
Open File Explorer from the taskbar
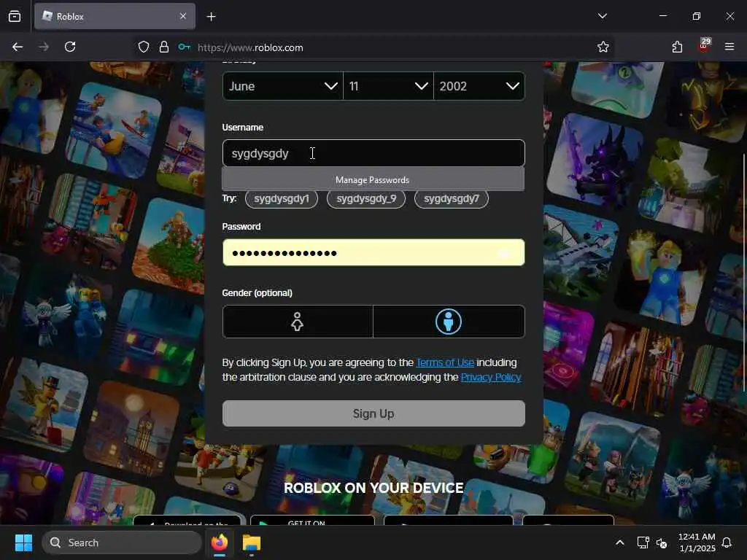pos(252,542)
